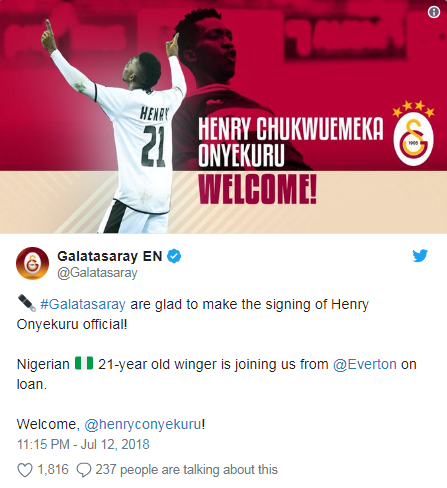Viewport: 447px width, 488px height.
Task: Click the @Galatasaray handle
Action: pyautogui.click(x=97, y=273)
